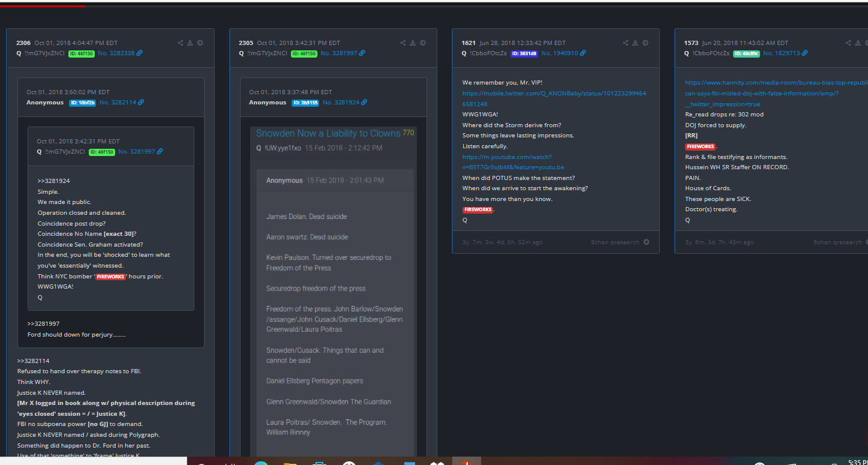868x465 pixels.
Task: Click the '>>3281924' reply reference
Action: [54, 181]
